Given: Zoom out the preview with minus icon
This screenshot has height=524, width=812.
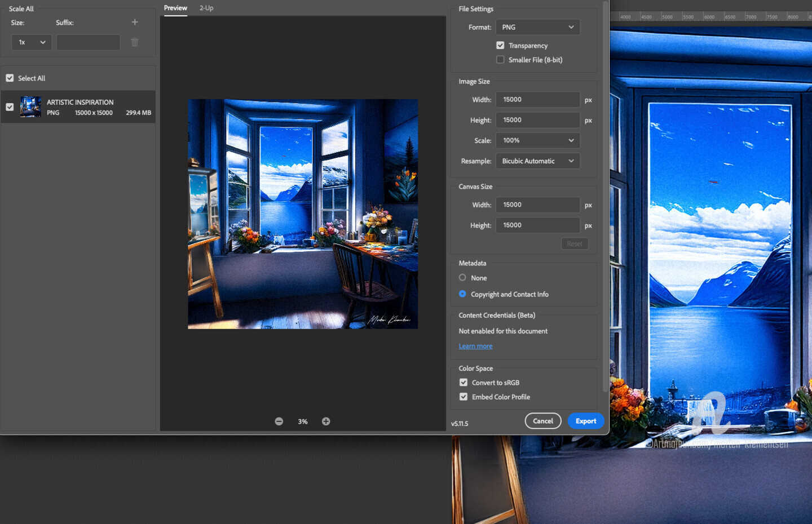Looking at the screenshot, I should click(x=279, y=421).
